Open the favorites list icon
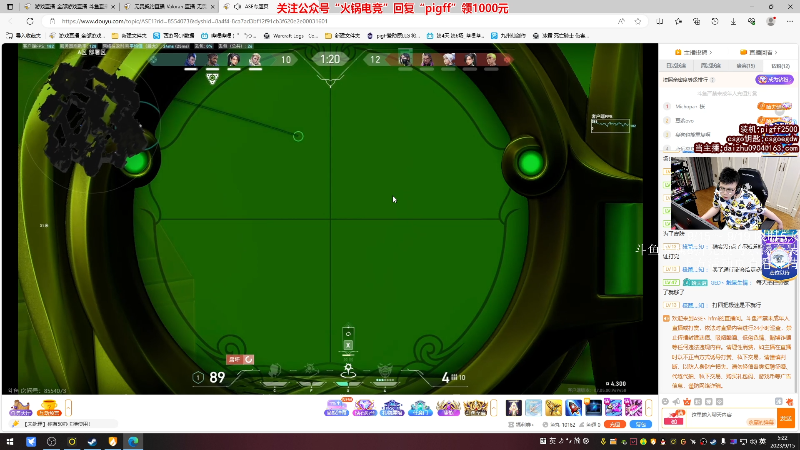Viewport: 800px width, 450px height. 678,21
